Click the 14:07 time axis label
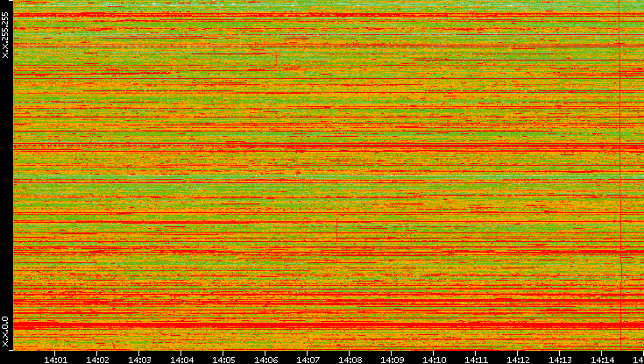Viewport: 644px width, 364px height. (308, 360)
